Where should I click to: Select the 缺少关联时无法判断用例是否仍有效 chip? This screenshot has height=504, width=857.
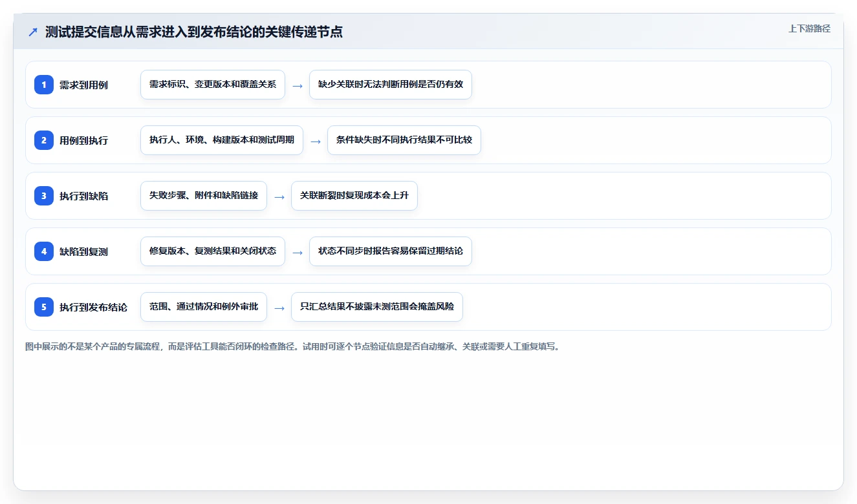pyautogui.click(x=391, y=85)
